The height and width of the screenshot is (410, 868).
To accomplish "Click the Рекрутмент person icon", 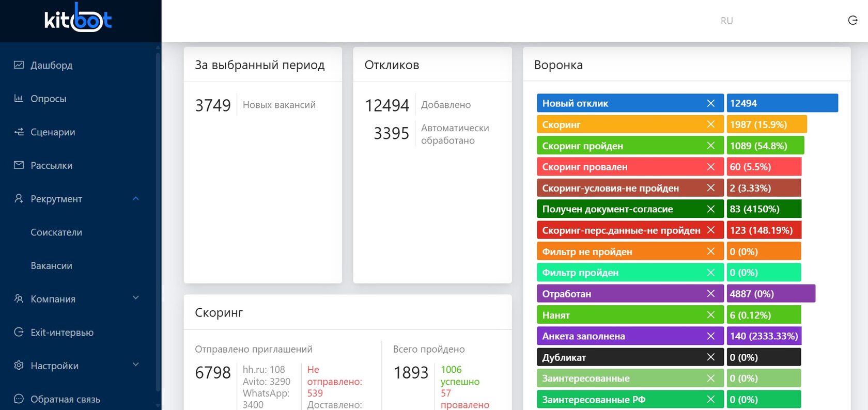I will [x=19, y=198].
